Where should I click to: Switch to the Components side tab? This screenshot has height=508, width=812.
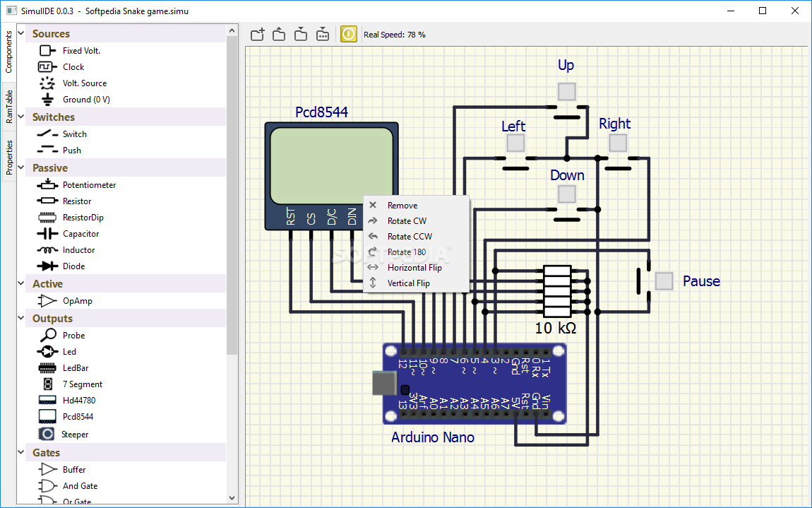[8, 52]
